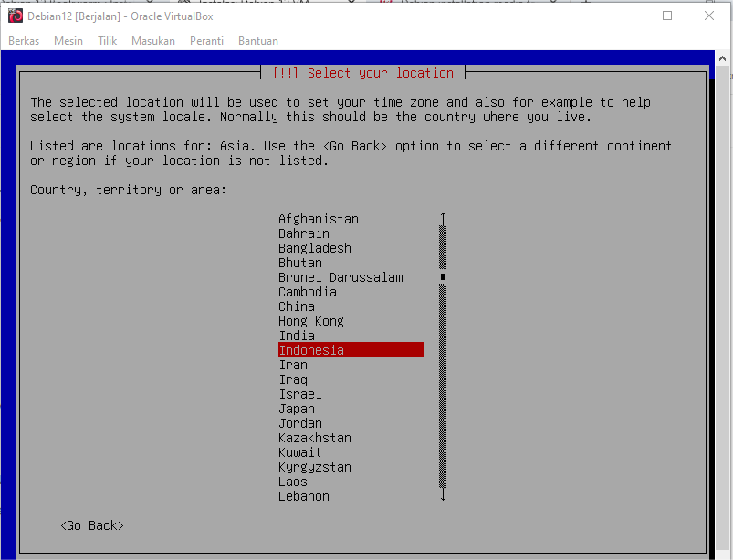Choose Hong Kong in country list
This screenshot has height=560, width=733.
pos(311,321)
